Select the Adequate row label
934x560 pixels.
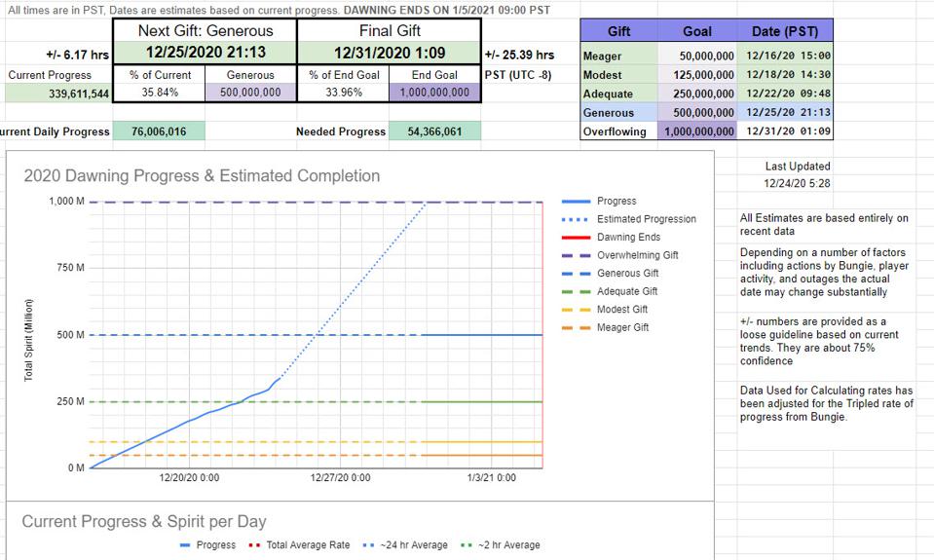click(x=618, y=93)
